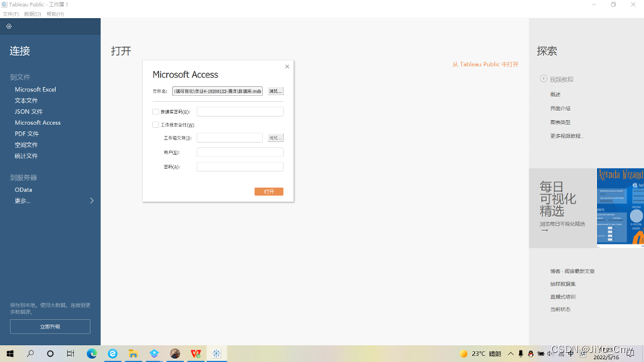The image size is (644, 362).
Task: Open the red W WPS taskbar icon
Action: click(x=196, y=353)
